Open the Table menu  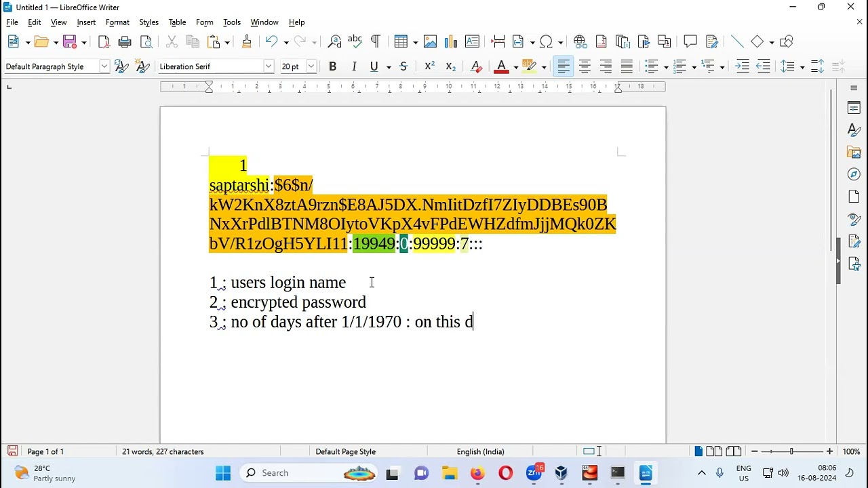pyautogui.click(x=177, y=22)
